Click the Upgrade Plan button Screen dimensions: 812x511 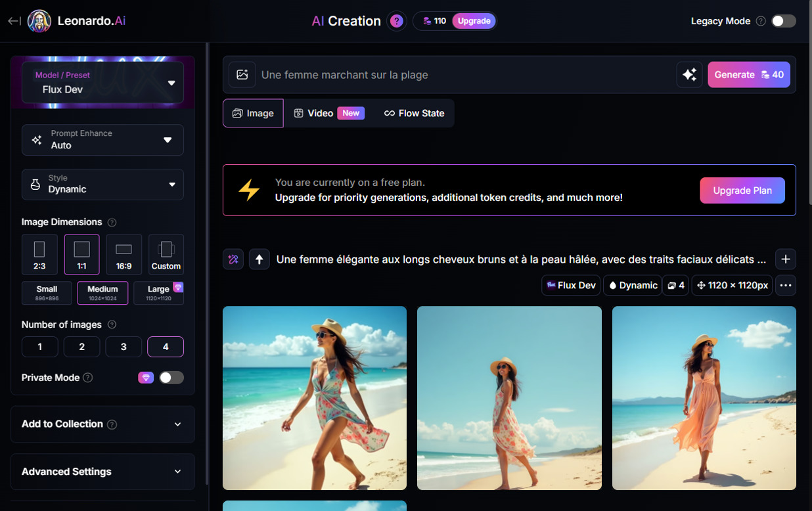point(742,190)
